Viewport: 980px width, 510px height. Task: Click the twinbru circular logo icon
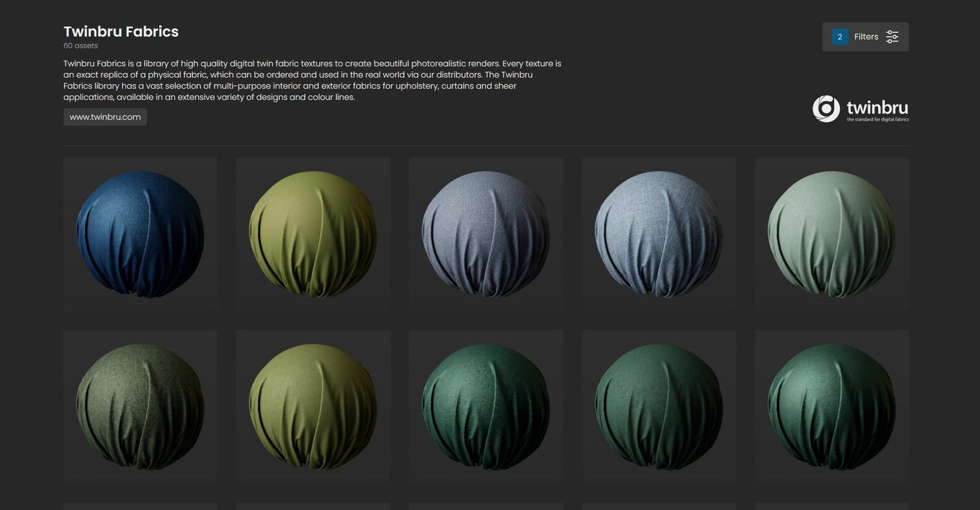[825, 108]
